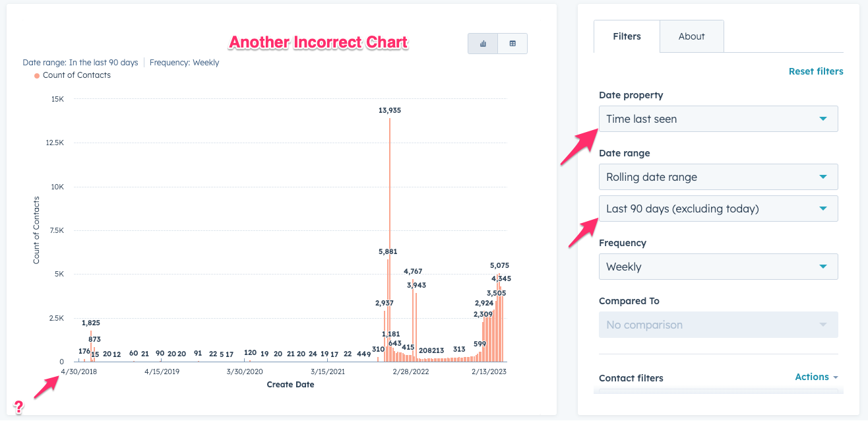The height and width of the screenshot is (421, 868).
Task: Click the orange legend color dot
Action: click(x=36, y=75)
